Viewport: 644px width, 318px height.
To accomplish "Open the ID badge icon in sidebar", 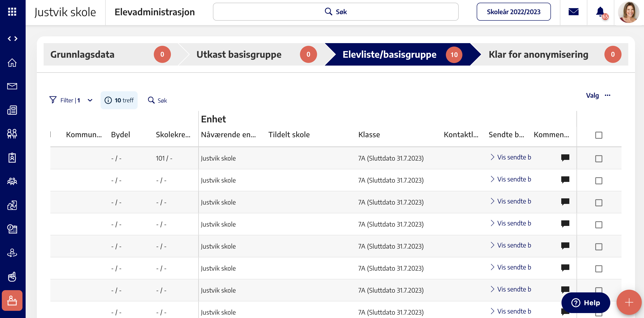I will (12, 157).
